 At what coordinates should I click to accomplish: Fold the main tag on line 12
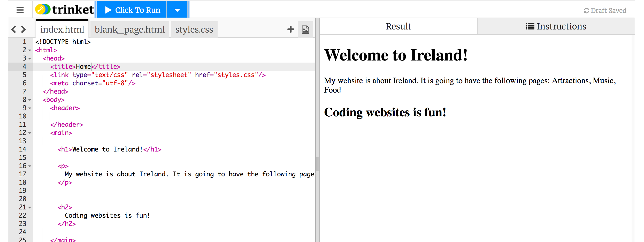30,133
